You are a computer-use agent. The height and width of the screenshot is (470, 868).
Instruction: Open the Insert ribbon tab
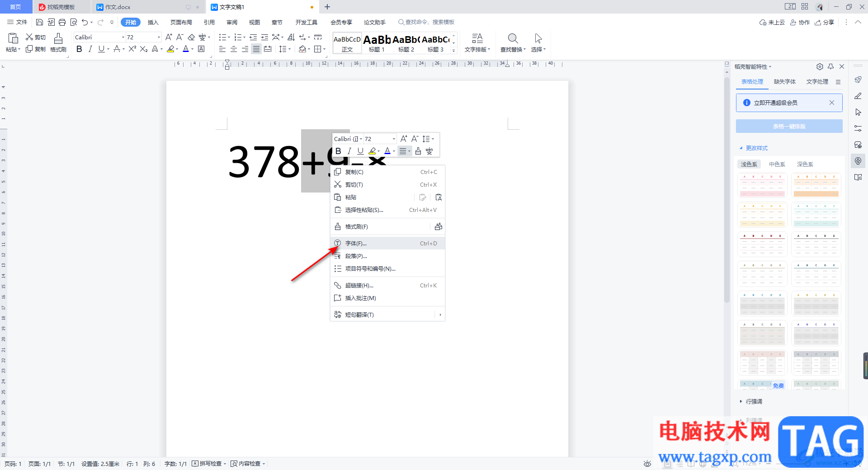(153, 22)
